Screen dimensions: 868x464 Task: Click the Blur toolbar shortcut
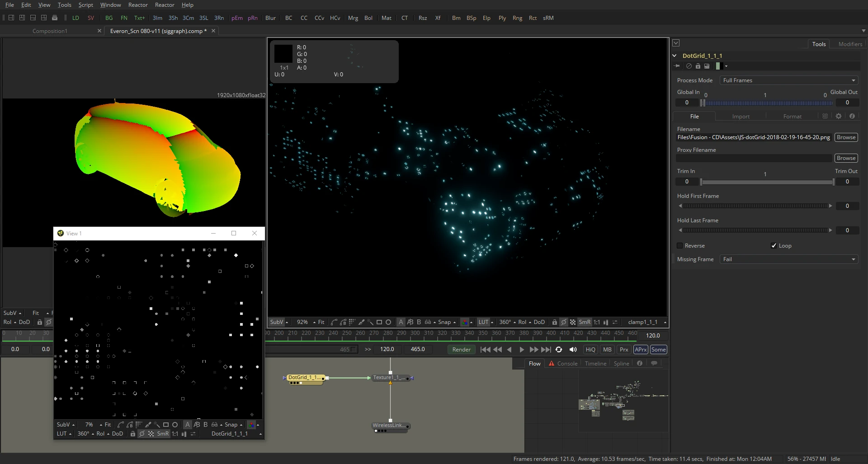[x=270, y=18]
